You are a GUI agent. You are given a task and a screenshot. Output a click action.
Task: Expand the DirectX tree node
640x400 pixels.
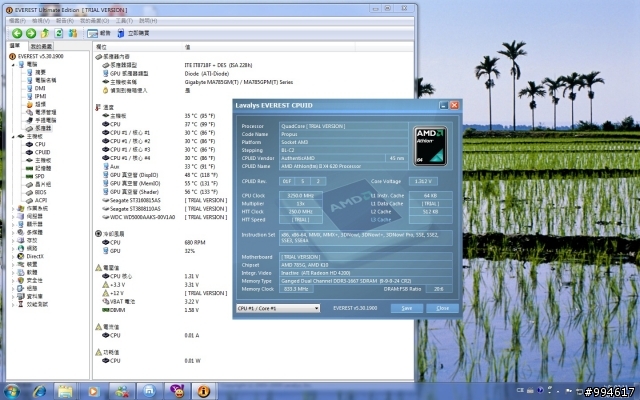point(13,256)
